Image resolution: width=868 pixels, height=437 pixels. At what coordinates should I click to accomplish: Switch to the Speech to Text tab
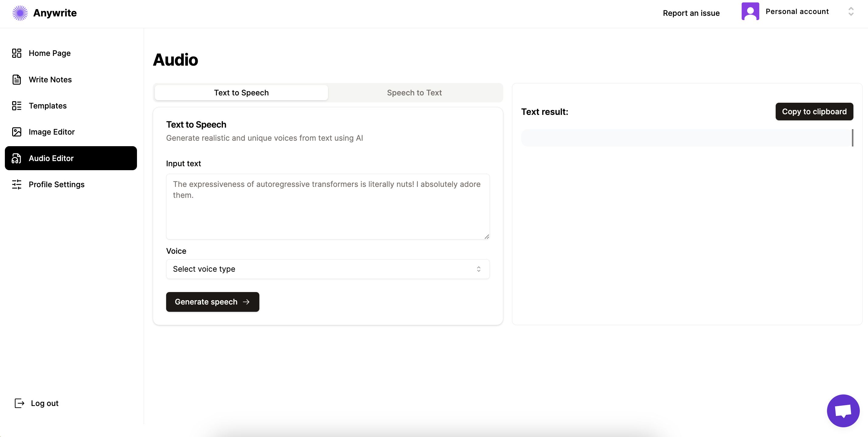click(x=414, y=93)
